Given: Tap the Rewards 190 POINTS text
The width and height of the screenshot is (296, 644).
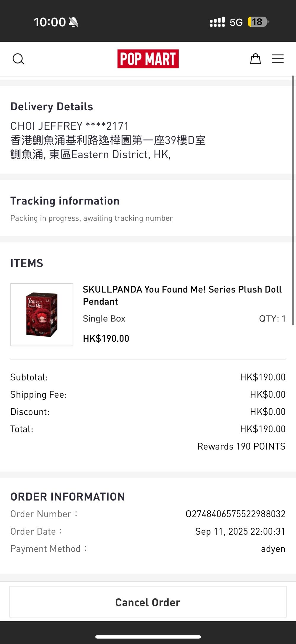Looking at the screenshot, I should 241,446.
